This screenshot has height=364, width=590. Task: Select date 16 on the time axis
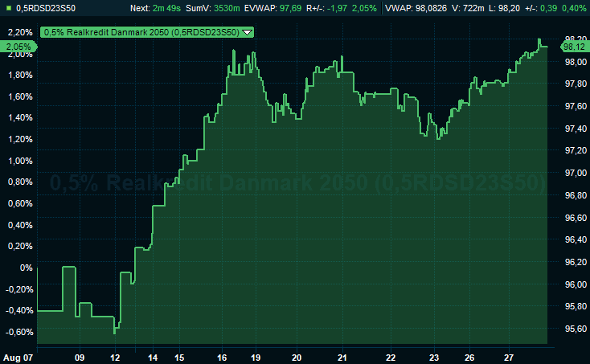point(223,357)
